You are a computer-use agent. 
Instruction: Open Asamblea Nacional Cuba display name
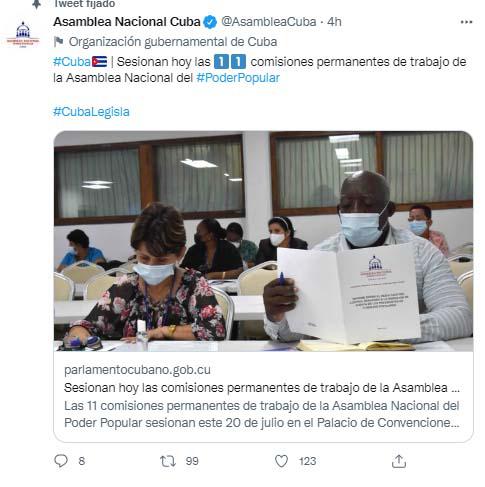pos(127,22)
